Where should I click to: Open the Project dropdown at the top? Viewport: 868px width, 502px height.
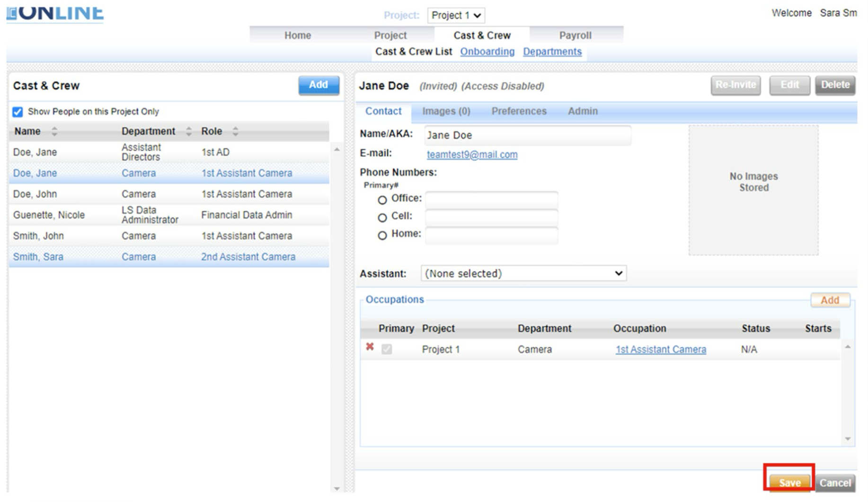456,15
